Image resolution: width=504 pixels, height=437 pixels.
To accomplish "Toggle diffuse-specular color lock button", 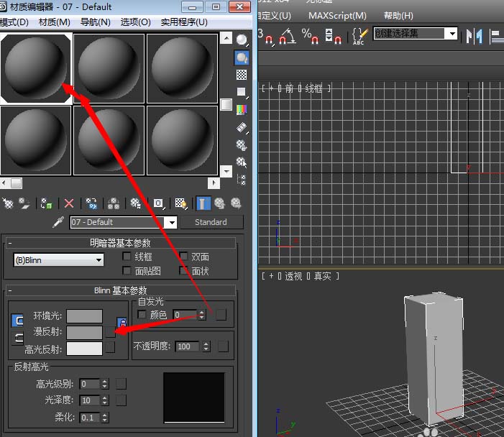I will [x=17, y=339].
